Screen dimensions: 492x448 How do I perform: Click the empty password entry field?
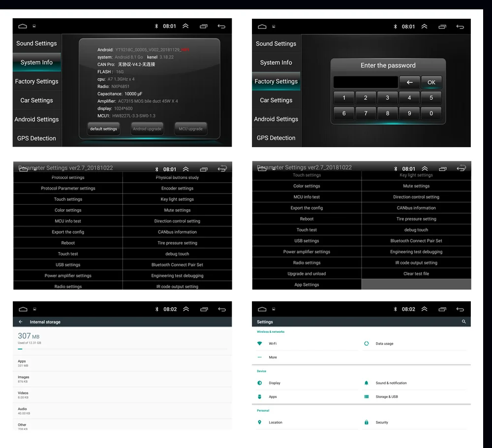(366, 82)
